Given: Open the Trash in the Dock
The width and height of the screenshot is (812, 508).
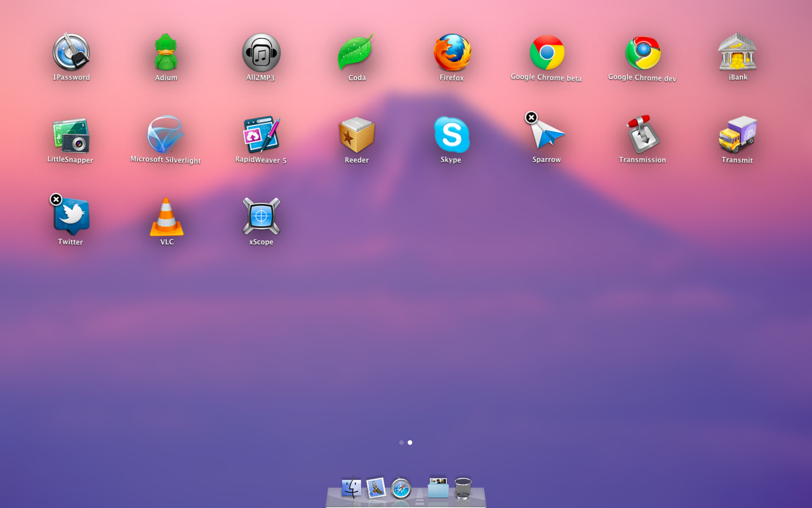Looking at the screenshot, I should [x=463, y=488].
